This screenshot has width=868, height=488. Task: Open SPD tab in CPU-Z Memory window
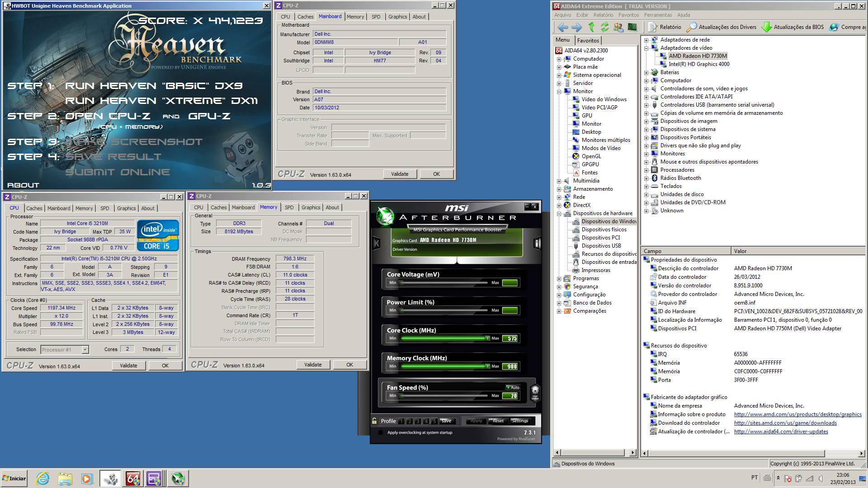(x=289, y=207)
